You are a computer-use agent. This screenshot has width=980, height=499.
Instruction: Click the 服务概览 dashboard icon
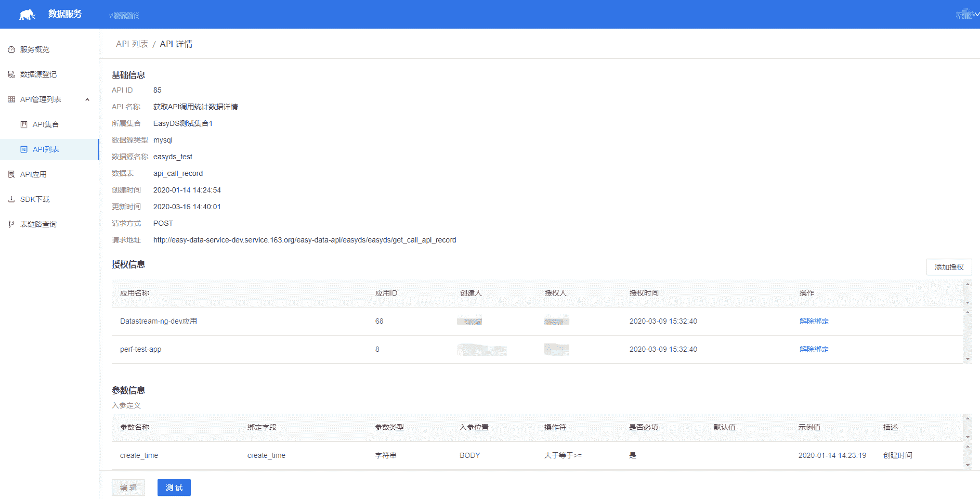coord(11,49)
